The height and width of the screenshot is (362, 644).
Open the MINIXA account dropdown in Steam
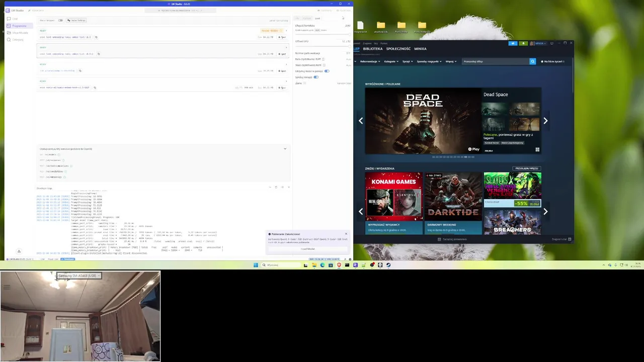[x=540, y=43]
